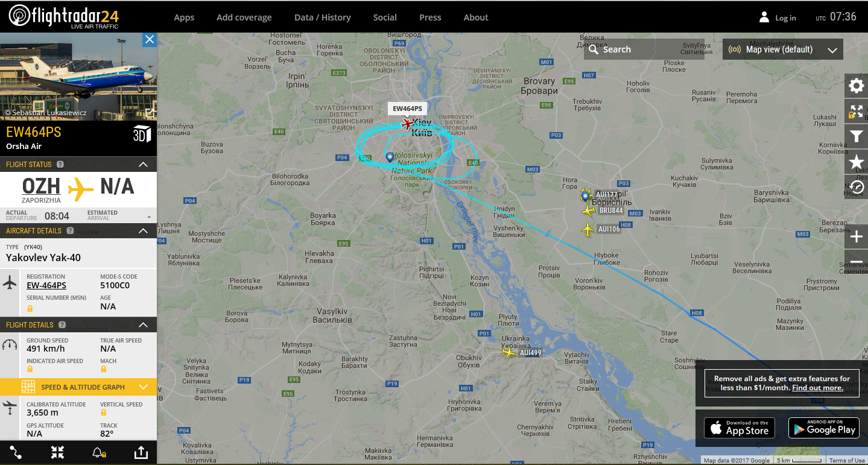Open the map settings gear icon
The width and height of the screenshot is (868, 465).
point(856,86)
